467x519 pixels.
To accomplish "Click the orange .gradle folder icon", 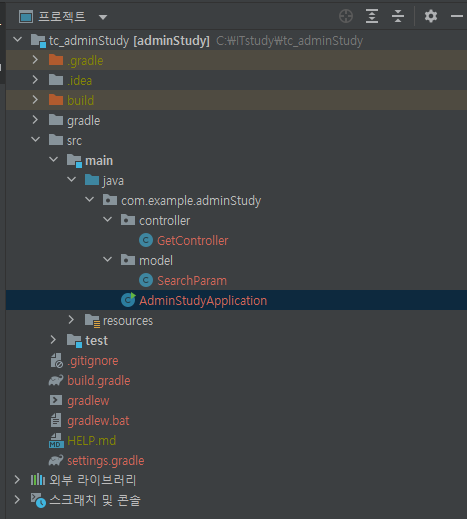I will (x=56, y=60).
